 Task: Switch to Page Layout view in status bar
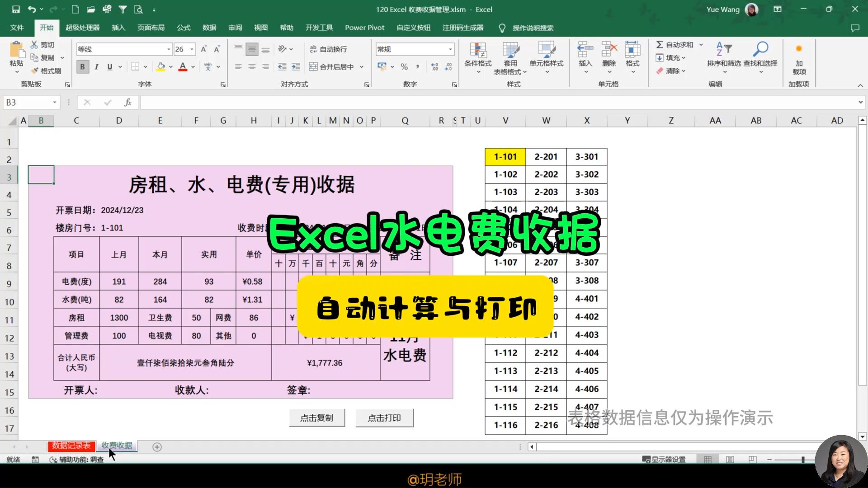pyautogui.click(x=730, y=460)
